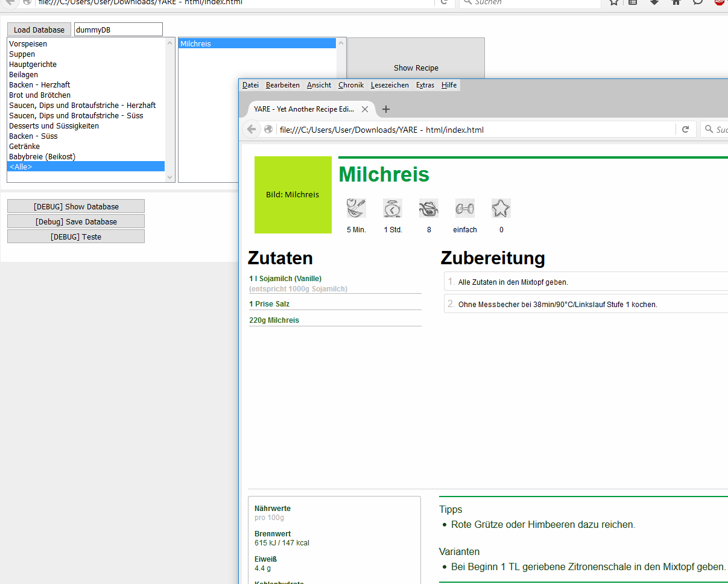Select Suppen in the category list
728x584 pixels.
86,54
